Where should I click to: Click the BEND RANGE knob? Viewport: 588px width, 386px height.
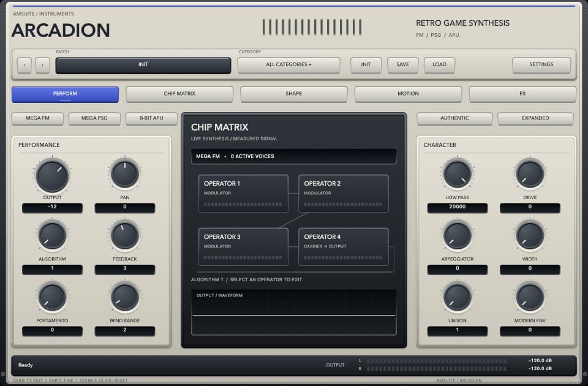[x=125, y=297]
